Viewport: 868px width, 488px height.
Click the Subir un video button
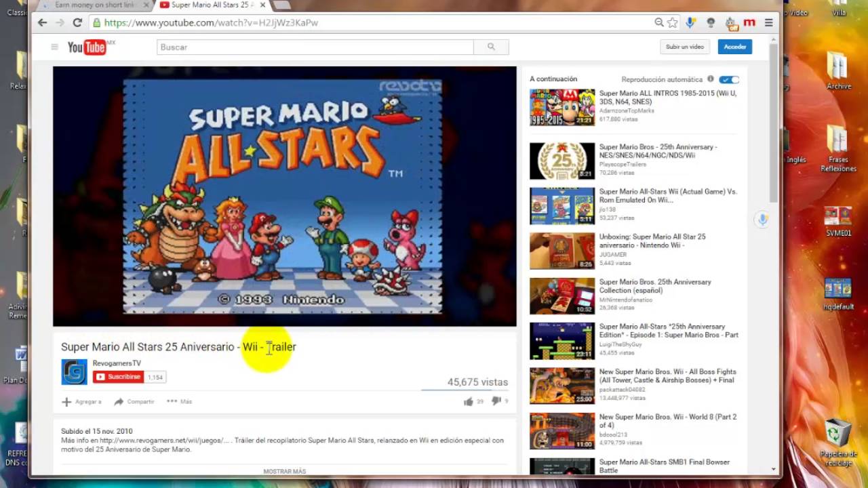click(684, 47)
